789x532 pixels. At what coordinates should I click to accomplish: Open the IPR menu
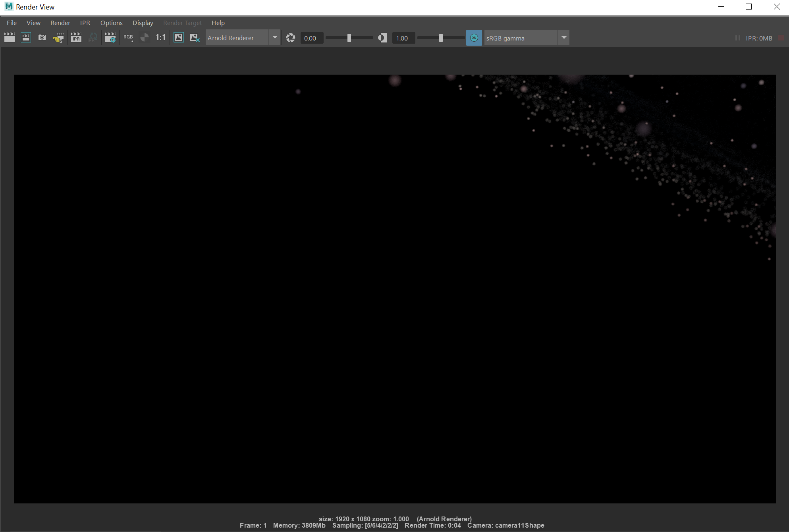[85, 23]
